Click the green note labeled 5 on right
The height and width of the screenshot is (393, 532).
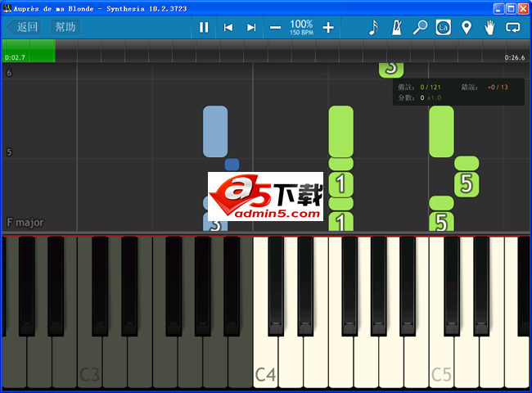467,184
